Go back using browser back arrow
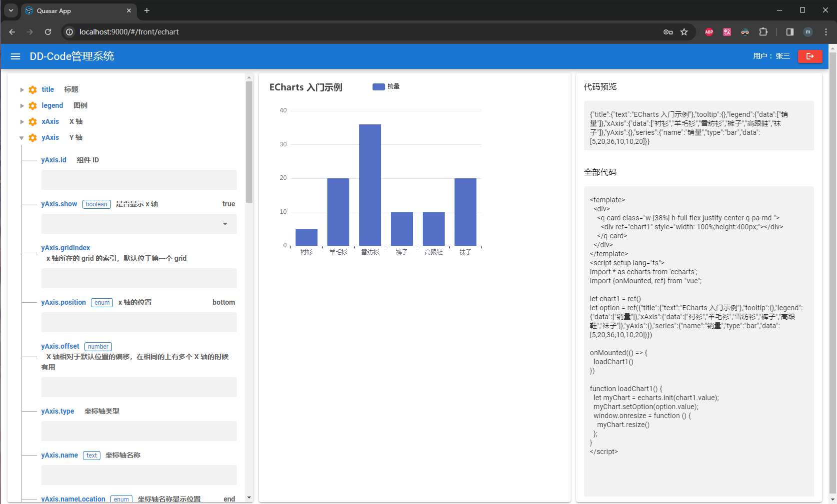The image size is (837, 504). point(12,32)
